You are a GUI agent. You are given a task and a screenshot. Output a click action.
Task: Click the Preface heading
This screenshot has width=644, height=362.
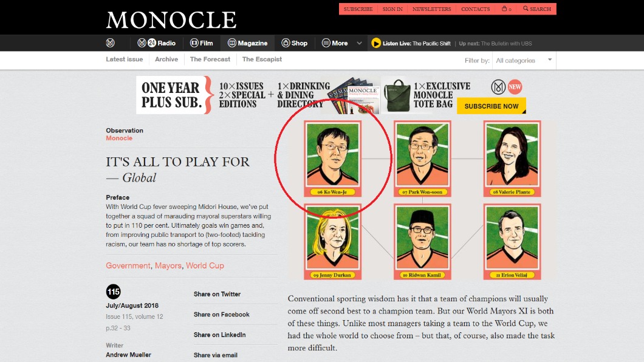coord(117,197)
